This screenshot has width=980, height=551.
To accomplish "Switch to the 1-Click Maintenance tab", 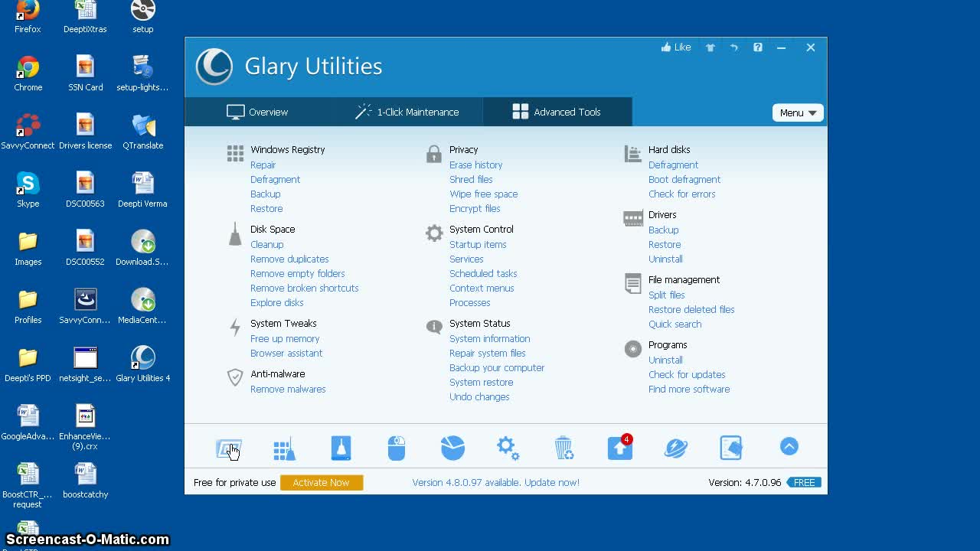I will coord(407,112).
